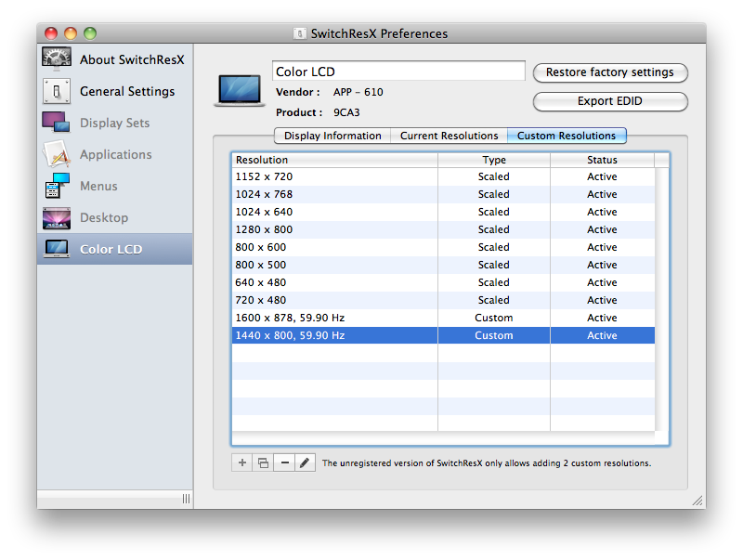Open General Settings switch icon
Screen dimensions: 743x560
point(57,91)
